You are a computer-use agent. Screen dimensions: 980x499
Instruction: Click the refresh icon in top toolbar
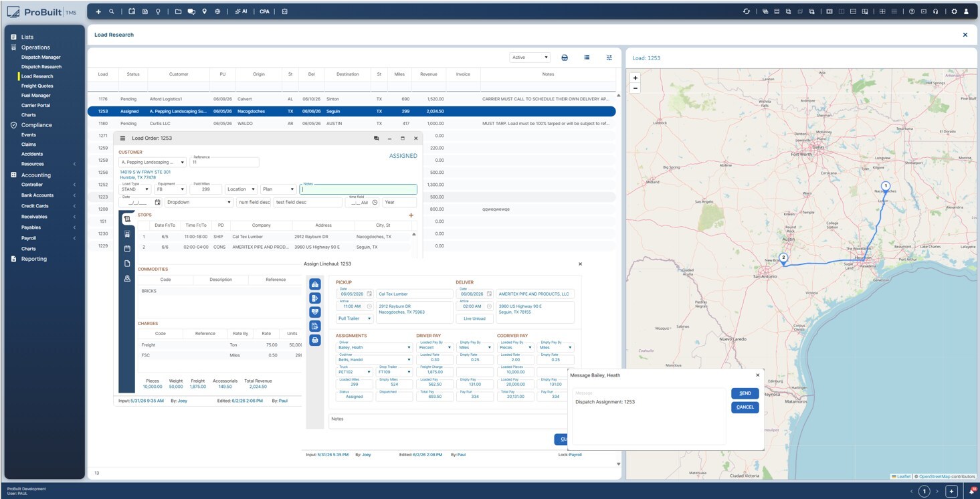(747, 11)
